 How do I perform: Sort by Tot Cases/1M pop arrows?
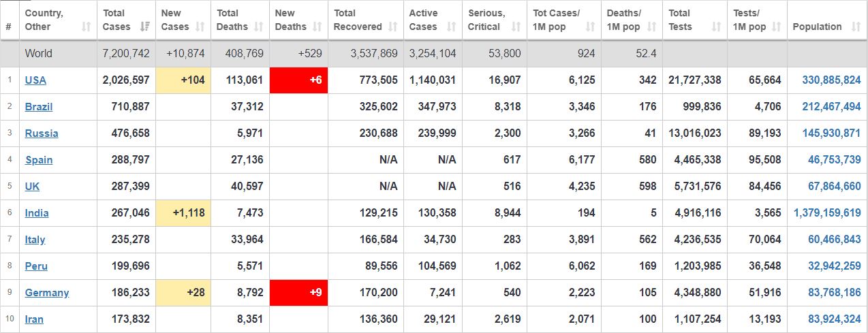click(591, 27)
